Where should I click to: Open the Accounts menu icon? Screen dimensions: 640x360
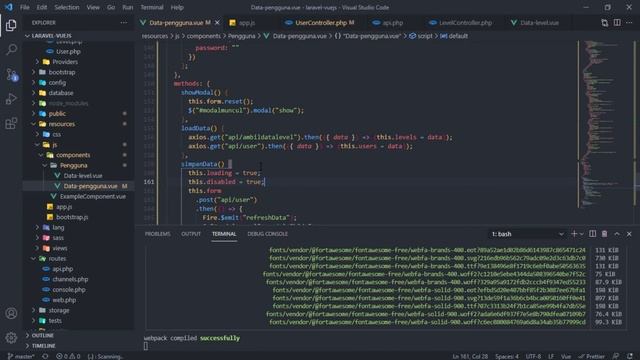(11, 313)
